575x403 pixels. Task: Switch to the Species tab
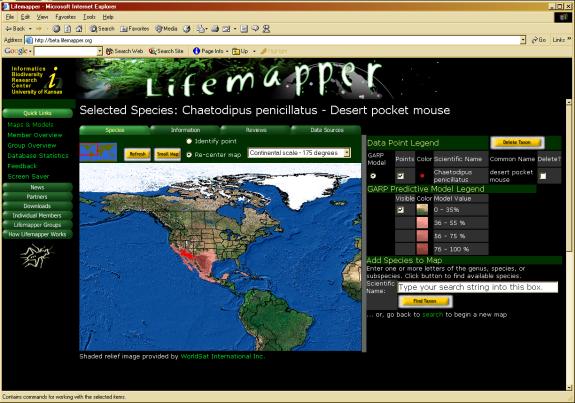pos(115,130)
